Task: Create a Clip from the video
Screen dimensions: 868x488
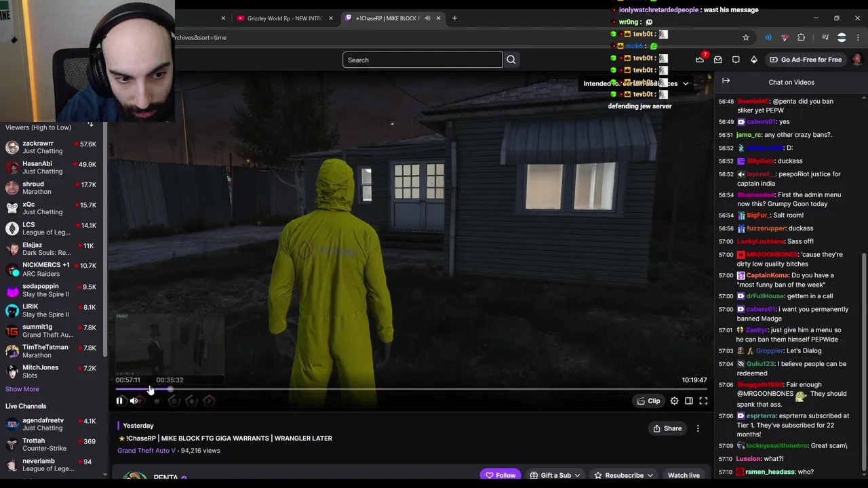Action: click(648, 401)
